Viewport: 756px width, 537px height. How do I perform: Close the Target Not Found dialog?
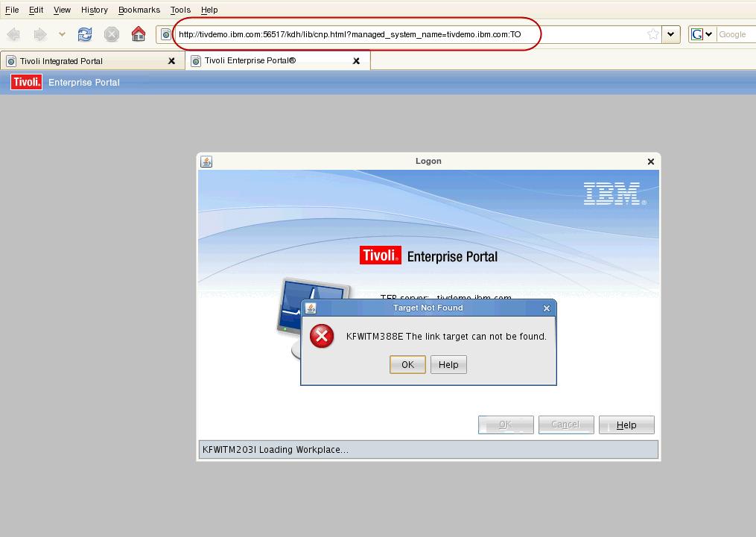(x=547, y=308)
